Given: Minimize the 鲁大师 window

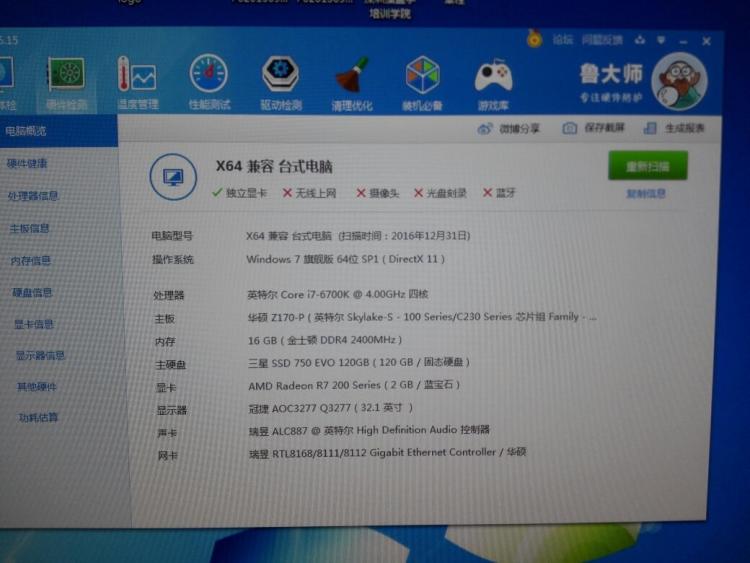Looking at the screenshot, I should click(x=684, y=42).
